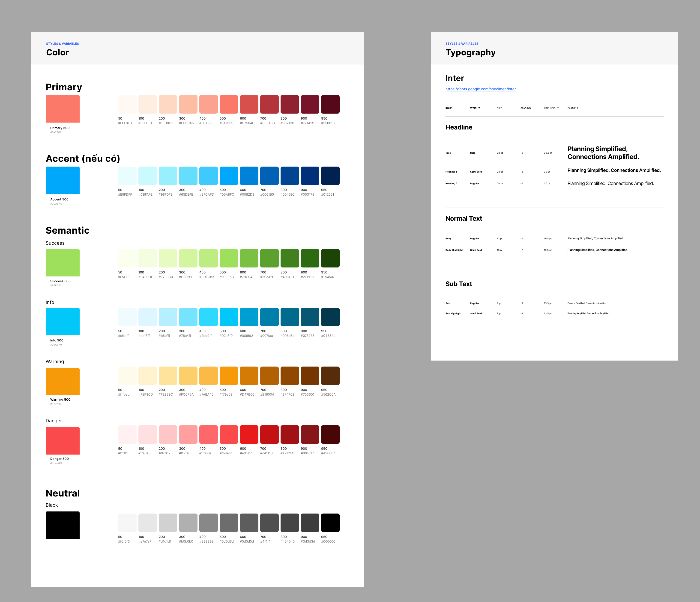The width and height of the screenshot is (700, 602).
Task: Select the Primary 500 coral shade
Action: pyautogui.click(x=229, y=104)
